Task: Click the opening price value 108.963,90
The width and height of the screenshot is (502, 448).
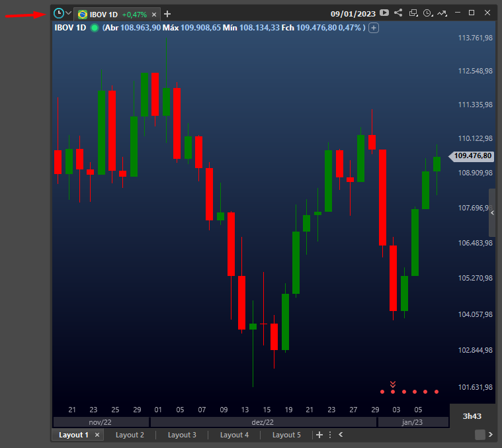Action: pos(141,28)
